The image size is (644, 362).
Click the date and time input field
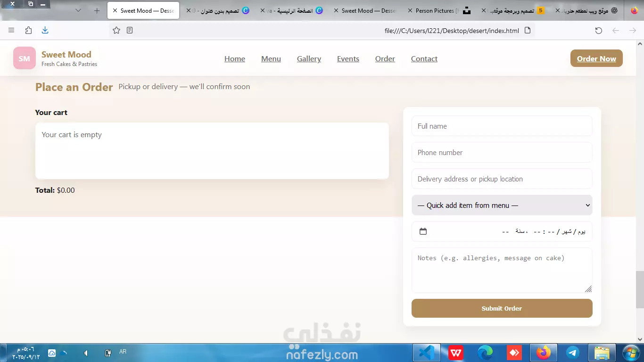click(502, 231)
